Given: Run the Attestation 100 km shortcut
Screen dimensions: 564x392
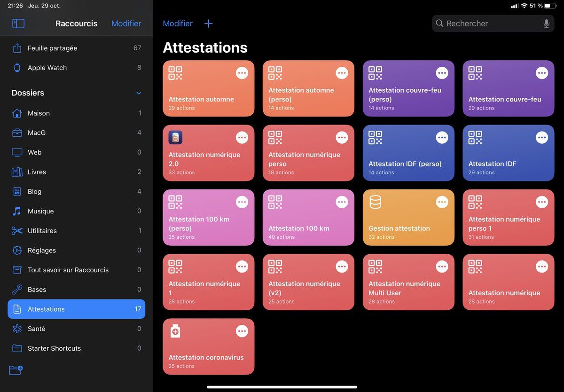Looking at the screenshot, I should click(x=308, y=218).
